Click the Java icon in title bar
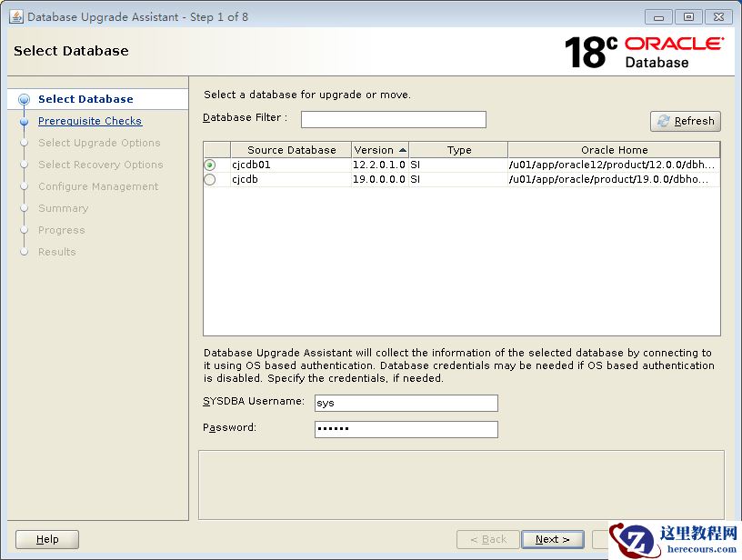This screenshot has height=560, width=742. (x=16, y=16)
